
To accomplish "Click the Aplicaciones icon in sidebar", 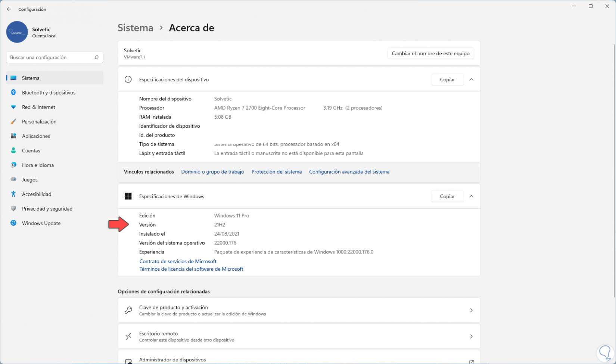I will pyautogui.click(x=13, y=136).
